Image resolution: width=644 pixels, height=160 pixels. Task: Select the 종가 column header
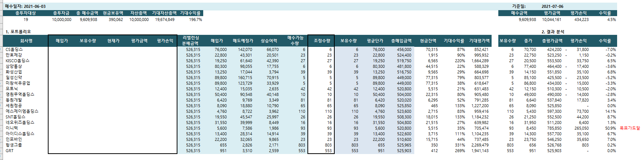point(528,41)
